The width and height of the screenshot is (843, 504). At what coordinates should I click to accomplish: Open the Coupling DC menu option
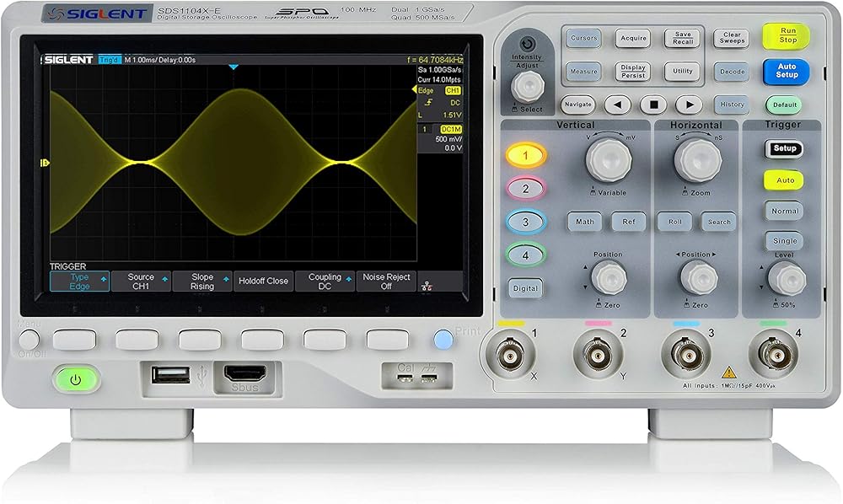(325, 281)
